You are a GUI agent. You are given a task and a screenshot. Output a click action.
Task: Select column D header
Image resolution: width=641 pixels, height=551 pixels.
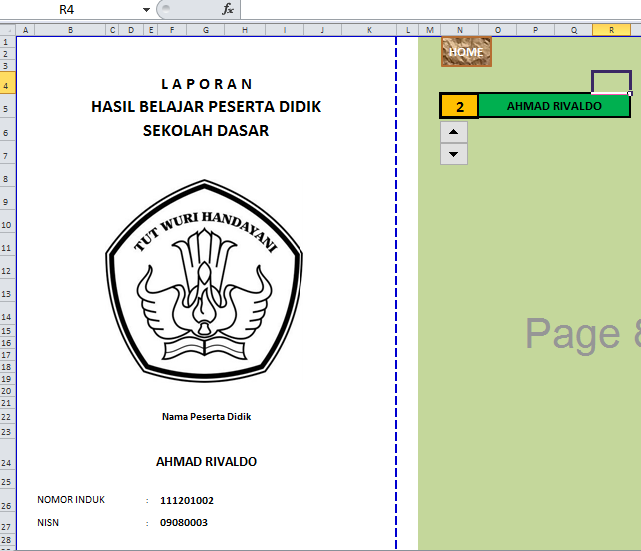pos(131,30)
